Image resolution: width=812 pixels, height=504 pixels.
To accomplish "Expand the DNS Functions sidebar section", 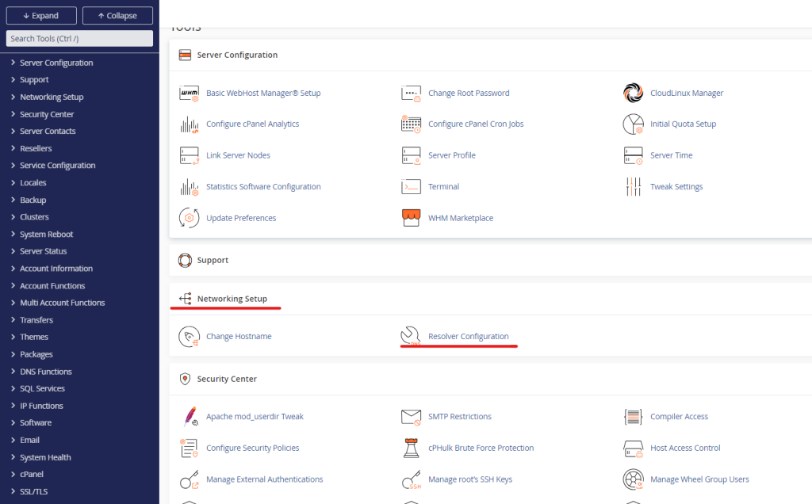I will [x=45, y=372].
